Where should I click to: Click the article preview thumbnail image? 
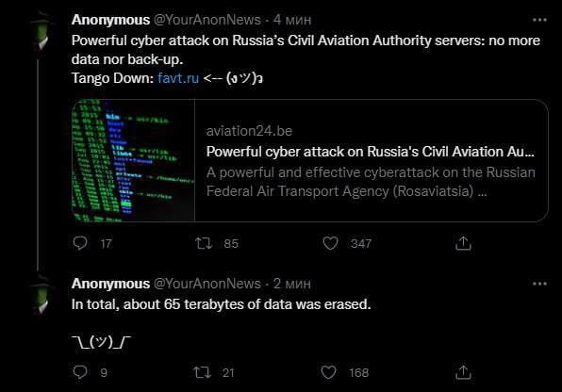[x=133, y=160]
